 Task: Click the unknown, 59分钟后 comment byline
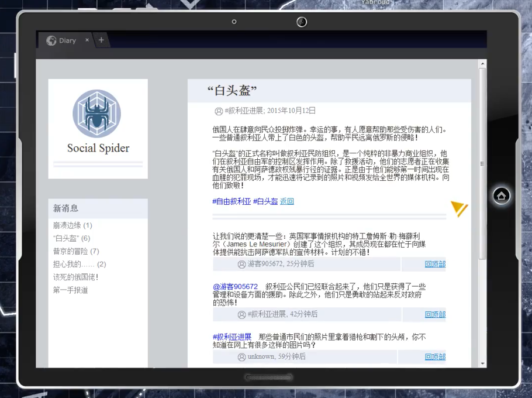(277, 356)
